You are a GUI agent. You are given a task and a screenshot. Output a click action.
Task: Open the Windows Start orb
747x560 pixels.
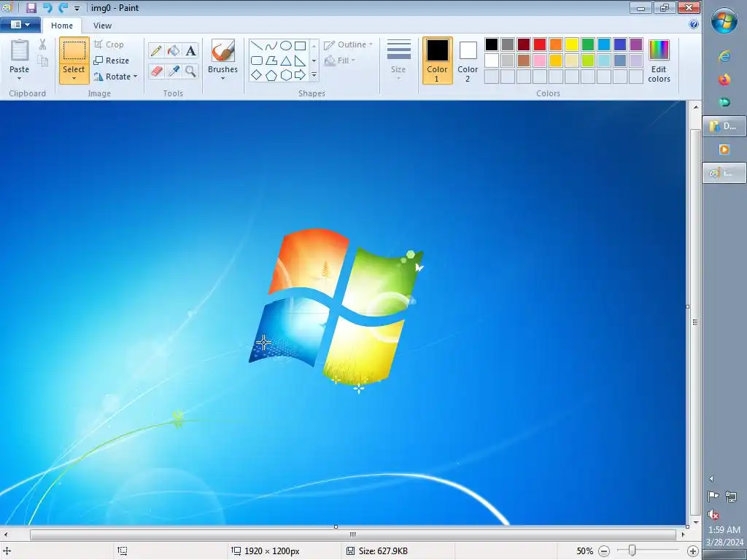tap(724, 21)
